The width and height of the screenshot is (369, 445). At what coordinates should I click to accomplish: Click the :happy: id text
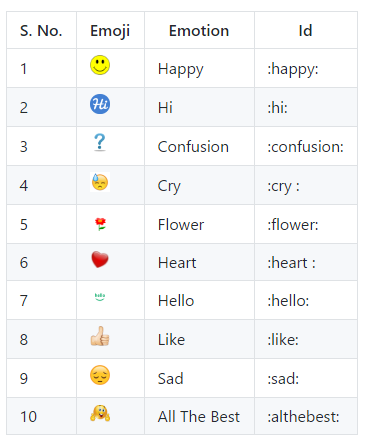point(293,69)
